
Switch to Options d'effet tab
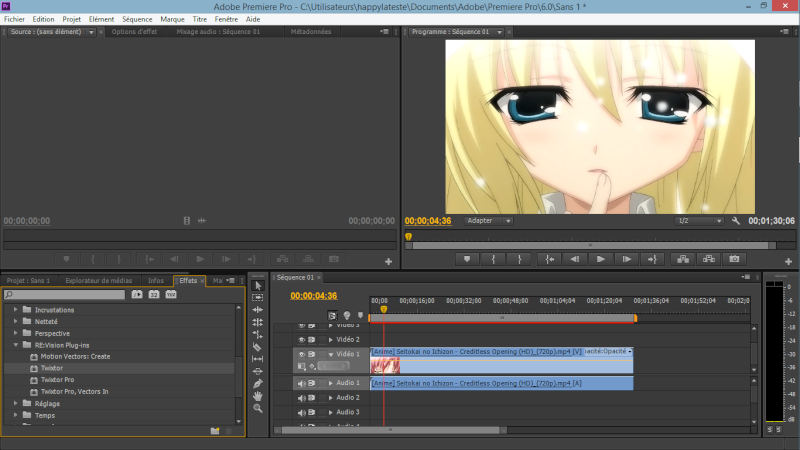pyautogui.click(x=134, y=32)
